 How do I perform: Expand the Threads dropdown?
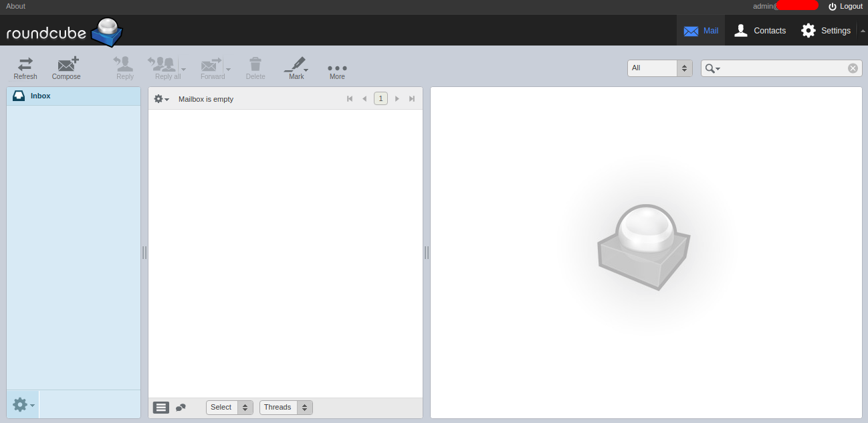click(286, 407)
